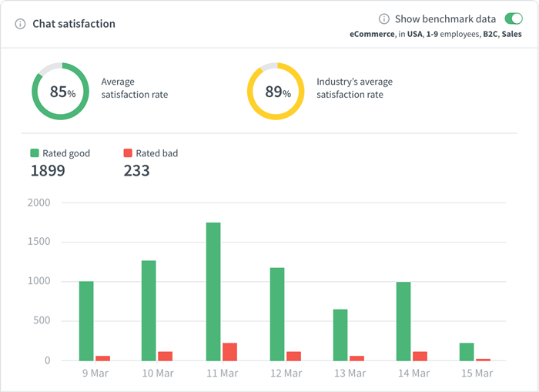Select the green bar for 15 Mar
This screenshot has height=392, width=539.
click(467, 351)
